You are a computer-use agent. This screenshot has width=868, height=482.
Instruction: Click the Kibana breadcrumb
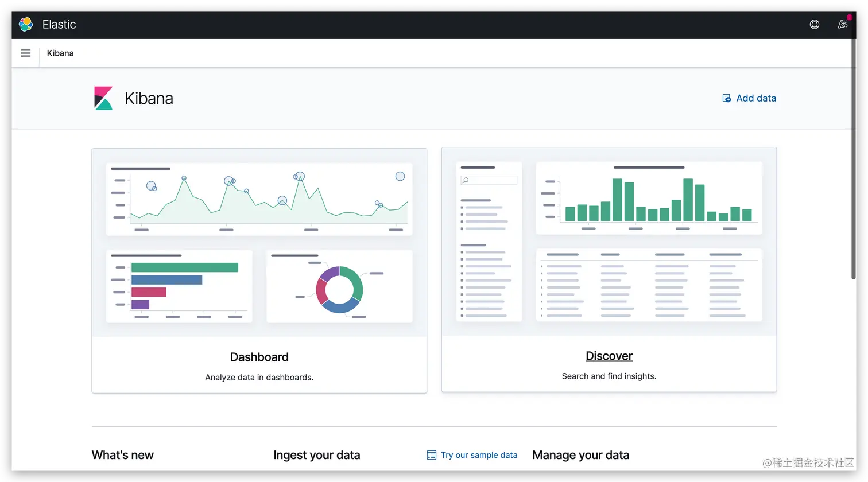tap(60, 53)
